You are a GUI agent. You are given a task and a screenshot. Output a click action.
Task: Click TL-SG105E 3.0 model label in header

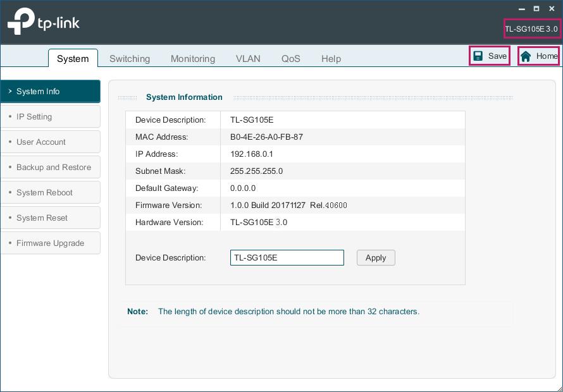(x=531, y=29)
